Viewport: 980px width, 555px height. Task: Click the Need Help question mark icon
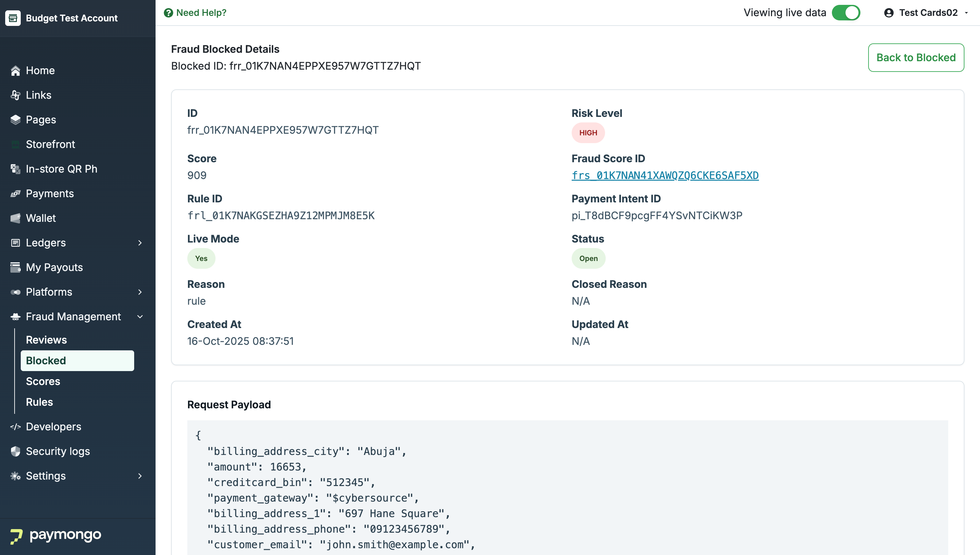click(x=168, y=13)
